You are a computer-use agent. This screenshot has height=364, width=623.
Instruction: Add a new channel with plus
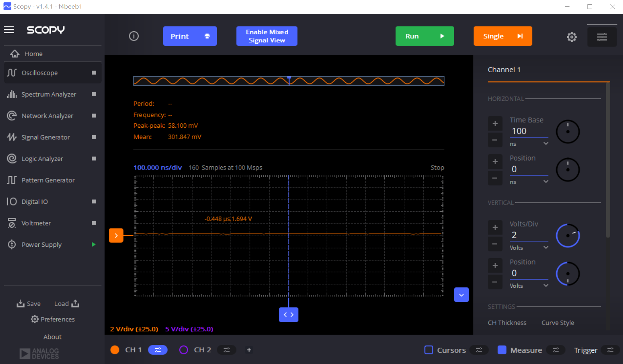pyautogui.click(x=249, y=350)
